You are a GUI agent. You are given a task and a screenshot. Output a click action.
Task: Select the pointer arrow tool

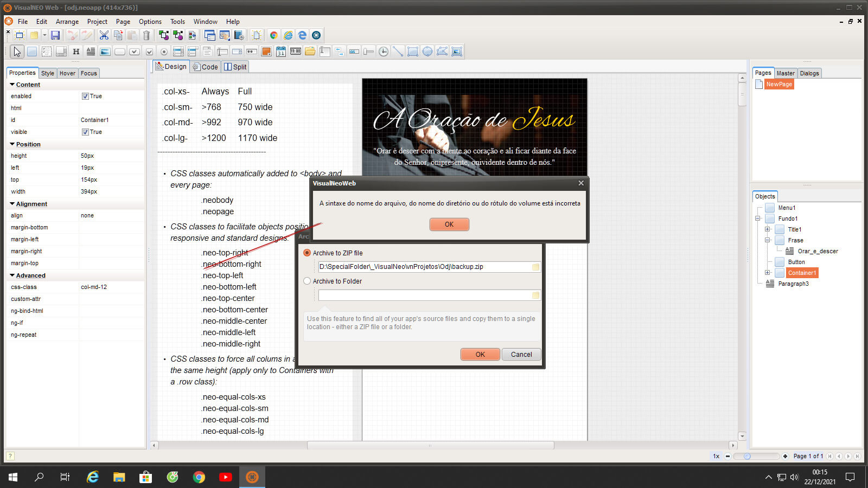pyautogui.click(x=17, y=52)
